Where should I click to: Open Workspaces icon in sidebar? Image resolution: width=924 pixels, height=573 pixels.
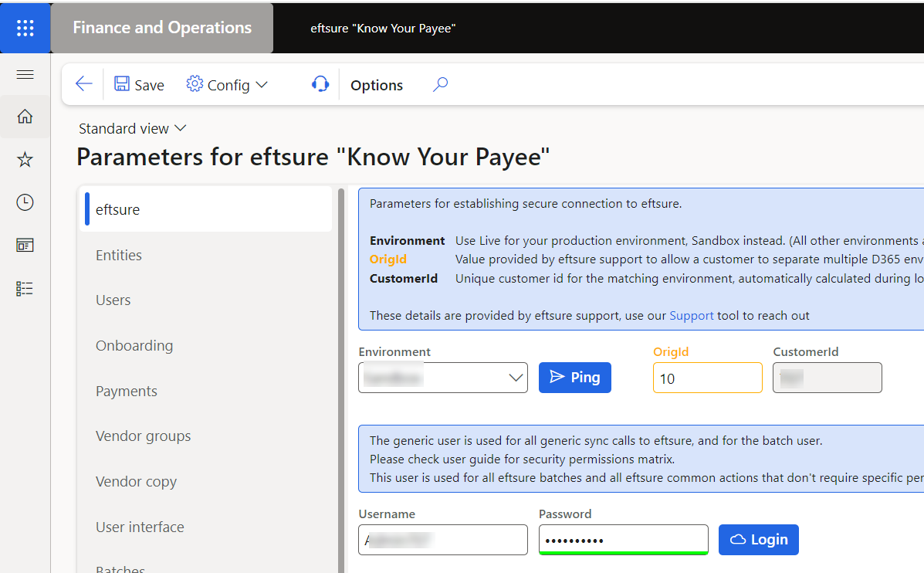coord(25,246)
